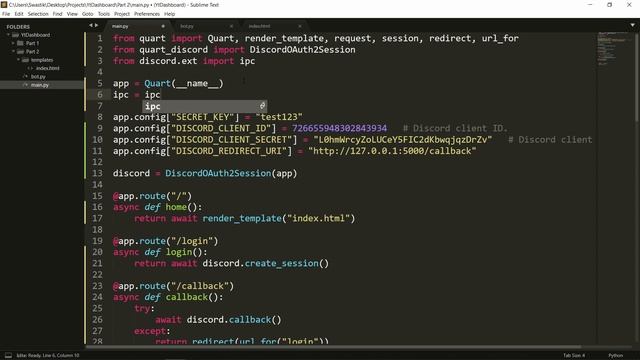
Task: Open the View menu
Action: [72, 14]
